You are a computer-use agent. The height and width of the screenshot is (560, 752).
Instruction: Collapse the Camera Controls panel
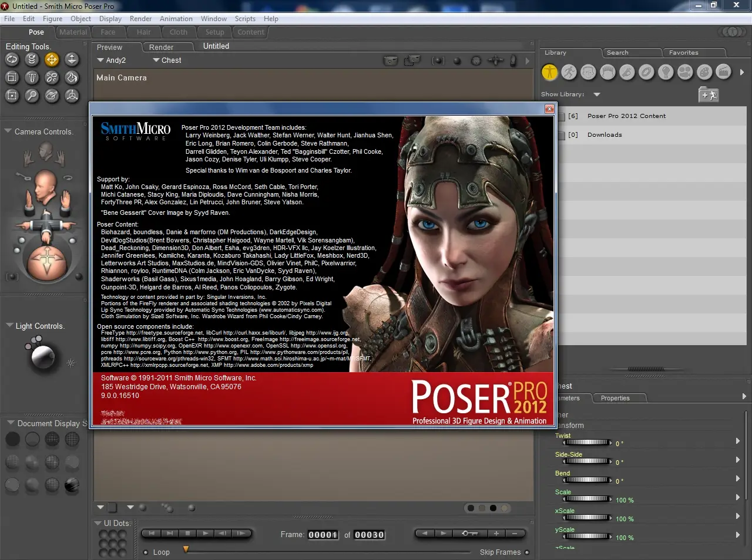(x=8, y=131)
